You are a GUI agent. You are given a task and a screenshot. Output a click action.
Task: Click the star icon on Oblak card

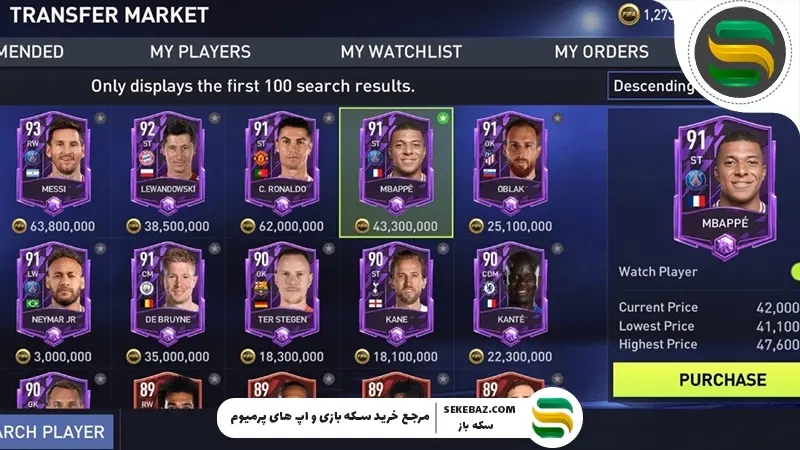click(x=557, y=118)
